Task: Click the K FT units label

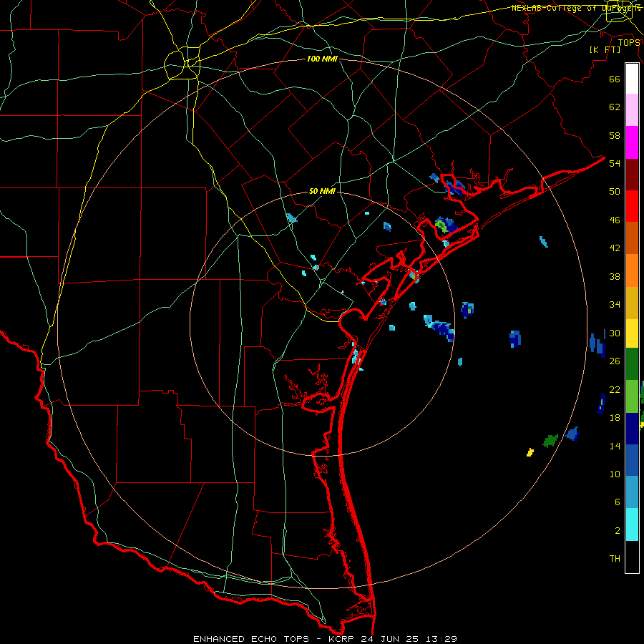Action: [605, 50]
